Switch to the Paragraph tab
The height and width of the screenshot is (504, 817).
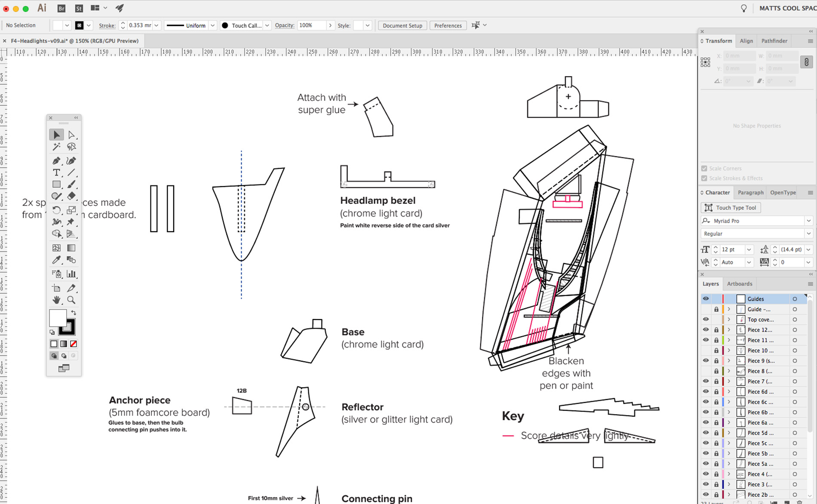(750, 192)
